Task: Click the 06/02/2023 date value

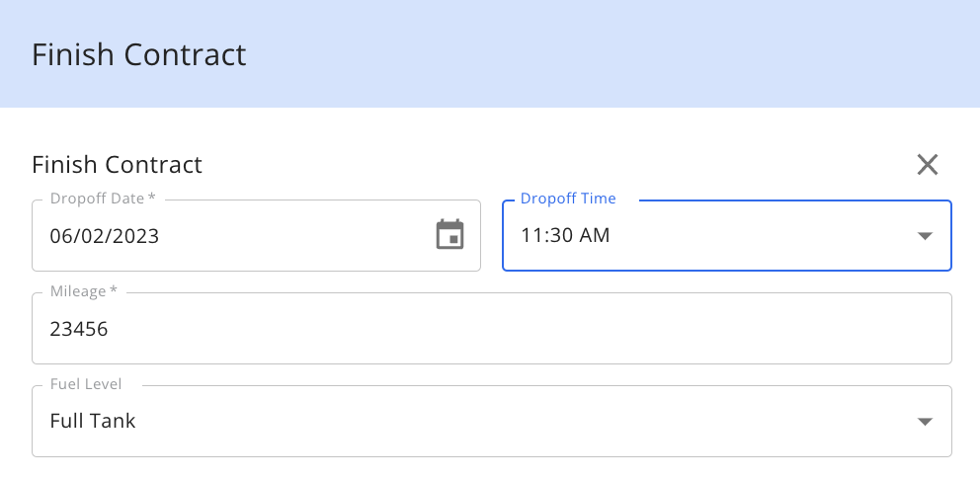Action: (x=105, y=236)
